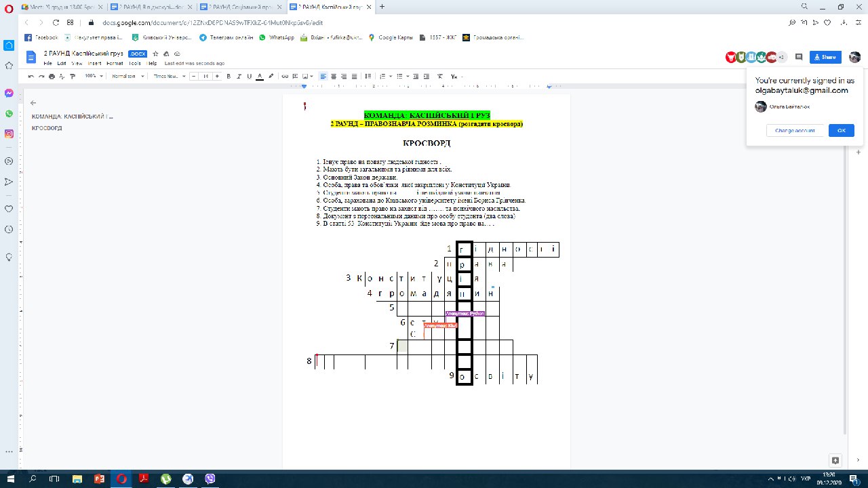The image size is (868, 488).
Task: Close the document outline with back arrow
Action: (x=33, y=103)
